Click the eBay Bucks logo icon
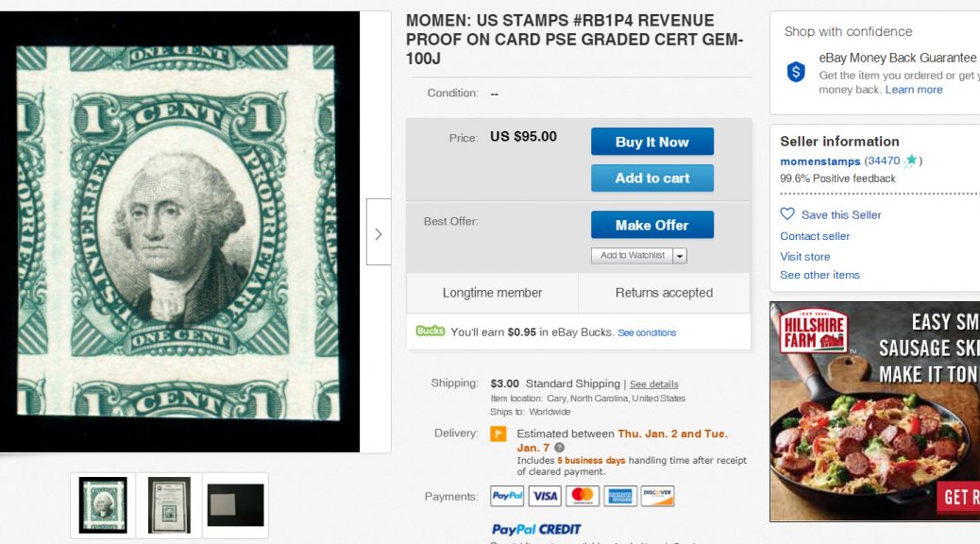This screenshot has width=980, height=544. click(x=431, y=331)
